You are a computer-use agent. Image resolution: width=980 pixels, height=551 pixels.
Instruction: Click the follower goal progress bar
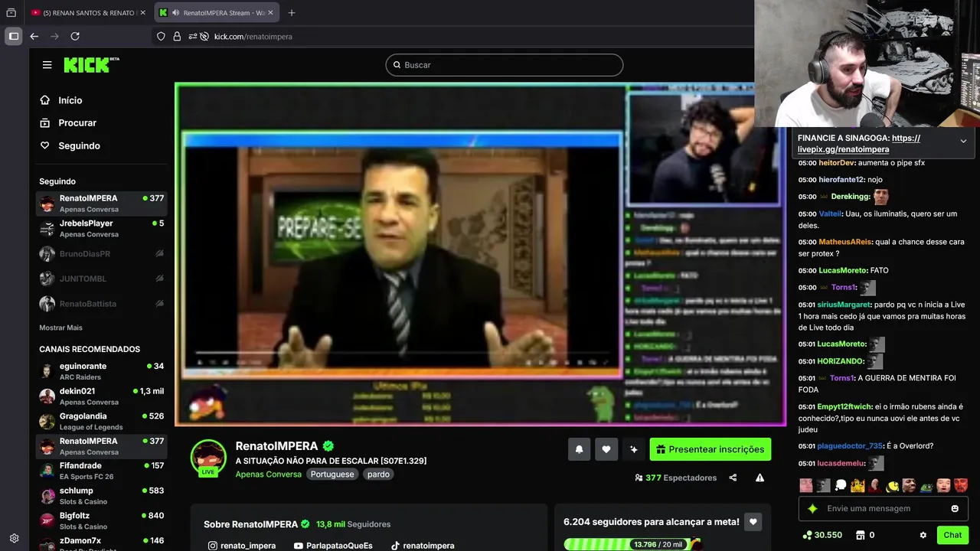click(633, 544)
